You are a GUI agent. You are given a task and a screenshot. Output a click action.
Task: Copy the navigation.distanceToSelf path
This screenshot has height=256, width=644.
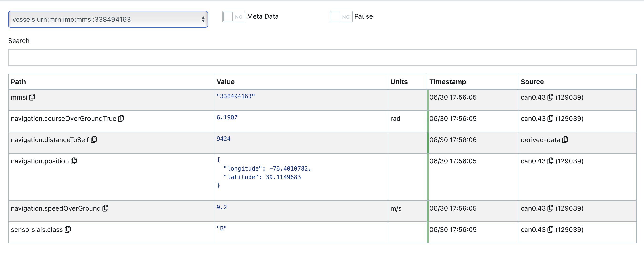point(94,140)
